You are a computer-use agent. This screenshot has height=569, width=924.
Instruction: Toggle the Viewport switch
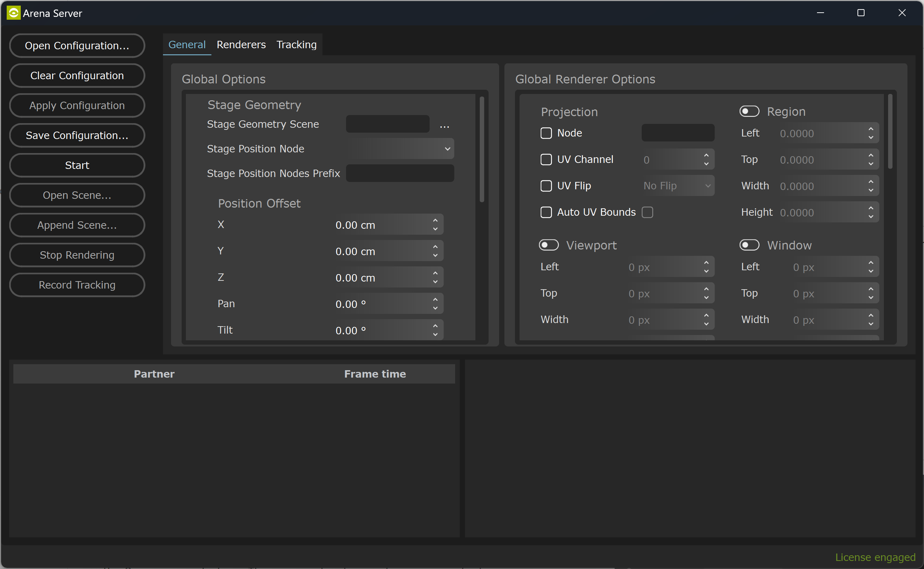click(x=549, y=245)
